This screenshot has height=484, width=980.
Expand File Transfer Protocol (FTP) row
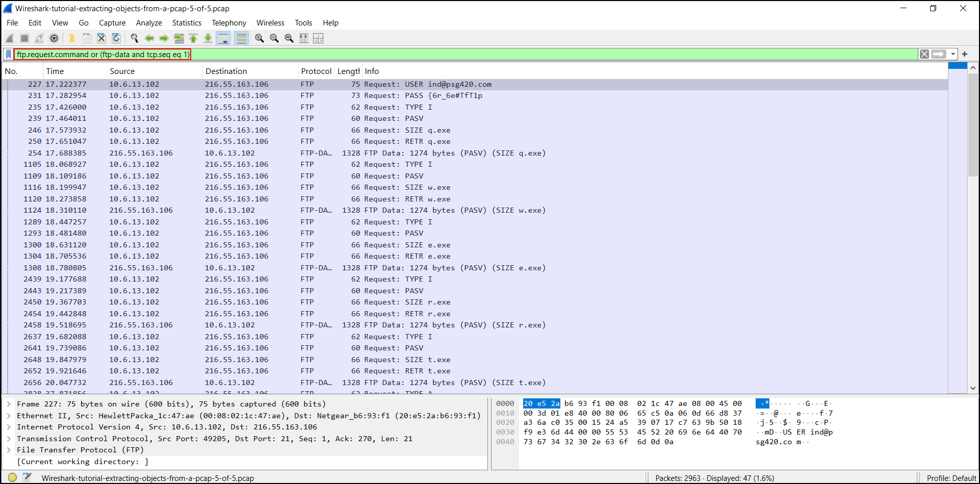pos(9,450)
